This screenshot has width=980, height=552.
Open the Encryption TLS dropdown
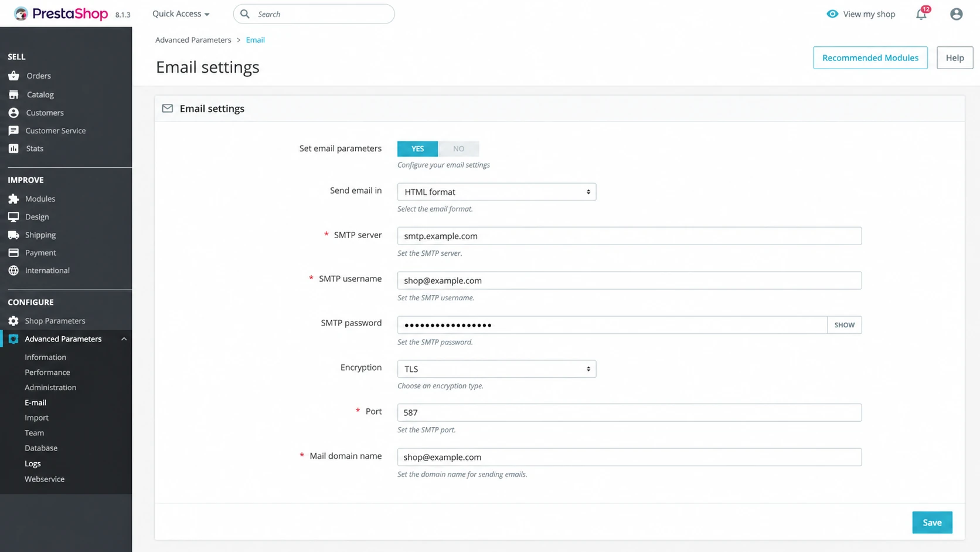(496, 369)
